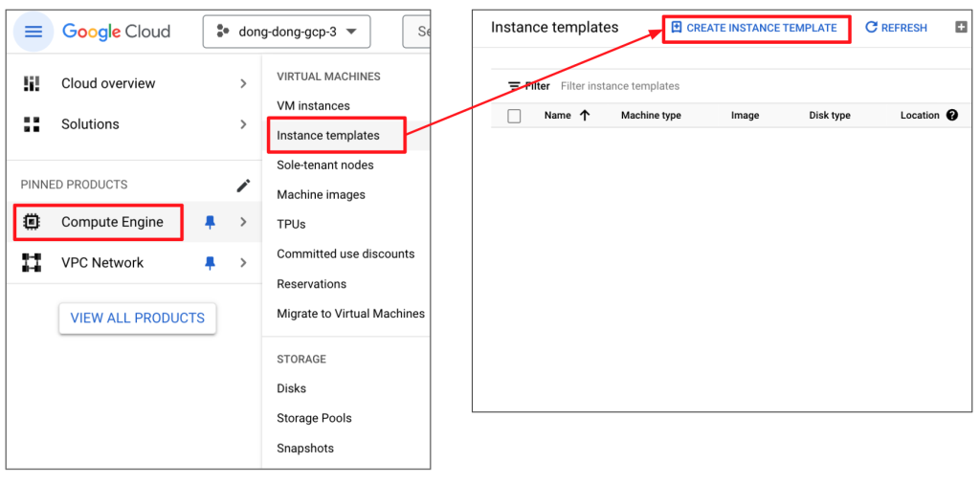The width and height of the screenshot is (980, 484).
Task: Open Storage Pools entry
Action: (314, 418)
